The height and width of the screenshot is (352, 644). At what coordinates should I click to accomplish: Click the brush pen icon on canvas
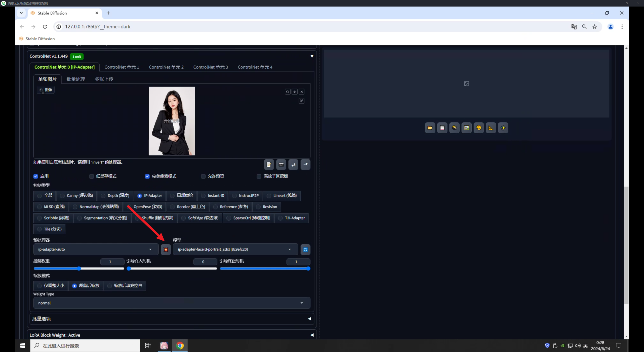[x=301, y=101]
